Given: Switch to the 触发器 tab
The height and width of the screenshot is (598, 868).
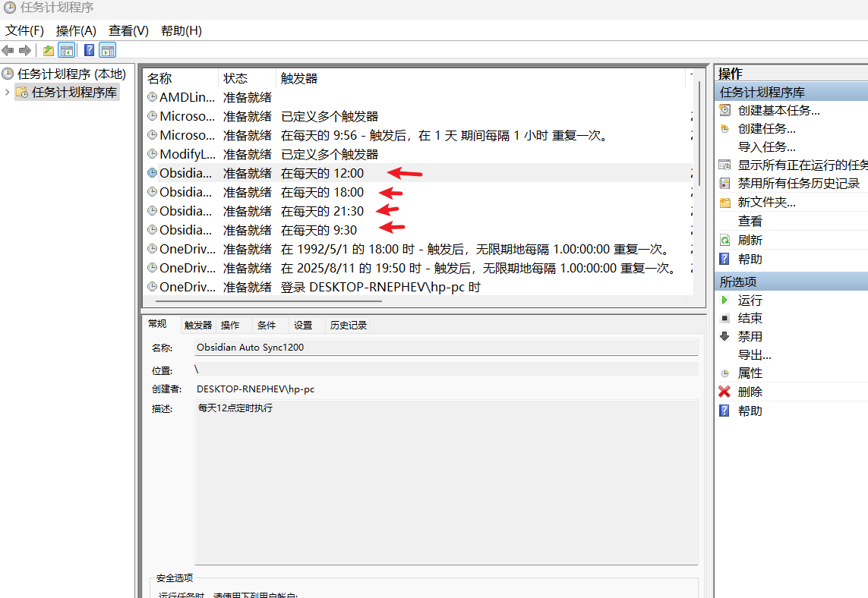Looking at the screenshot, I should pyautogui.click(x=198, y=326).
